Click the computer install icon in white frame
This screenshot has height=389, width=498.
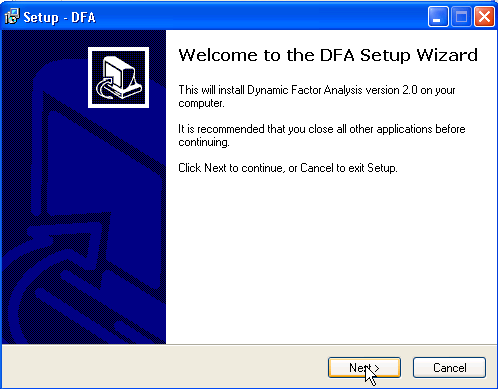pyautogui.click(x=118, y=77)
